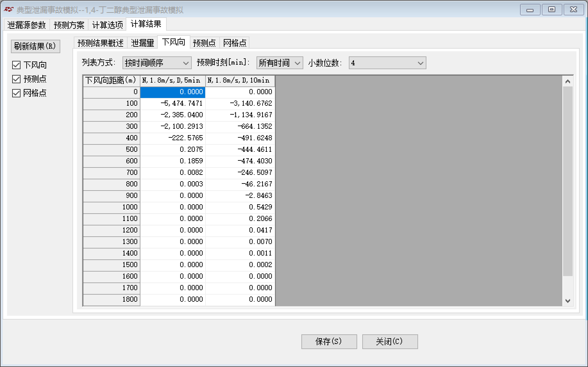Click the vertical scrollbar thumb

click(568, 181)
